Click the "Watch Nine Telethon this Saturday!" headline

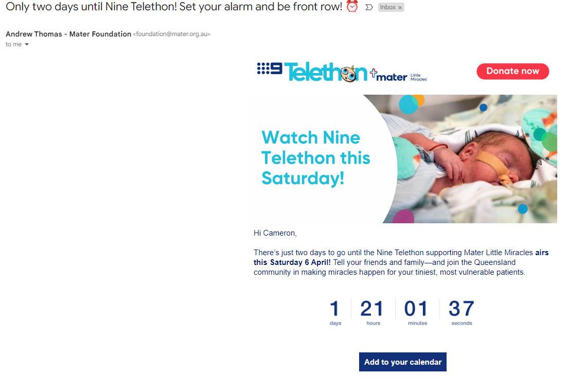[x=316, y=158]
